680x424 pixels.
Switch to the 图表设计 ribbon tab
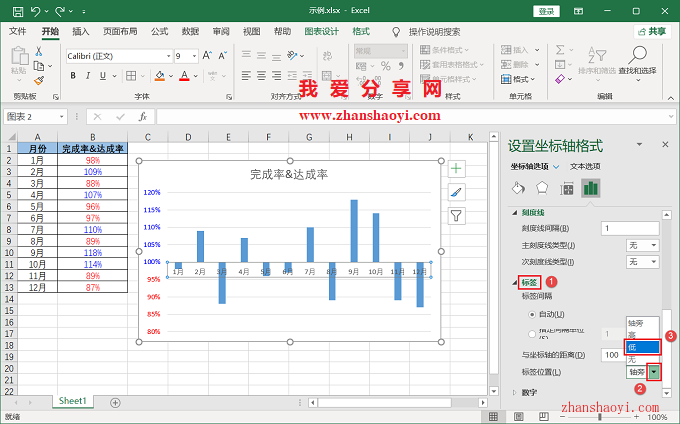click(x=321, y=32)
